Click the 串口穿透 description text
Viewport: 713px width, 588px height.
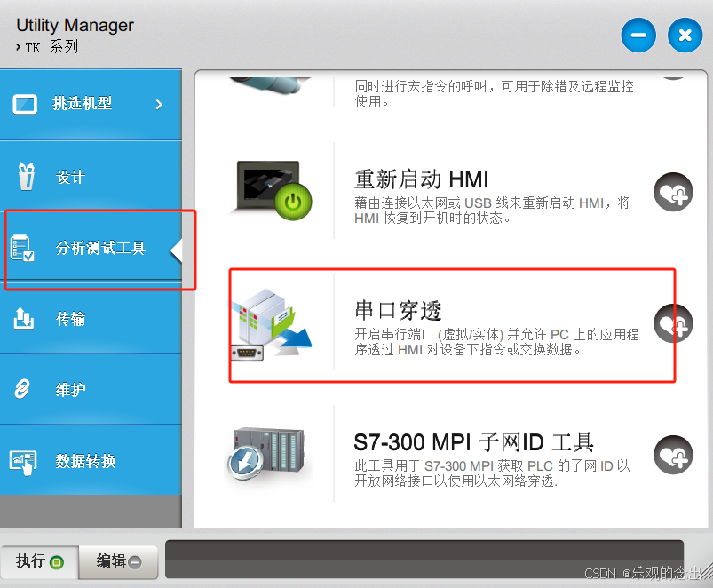(496, 342)
